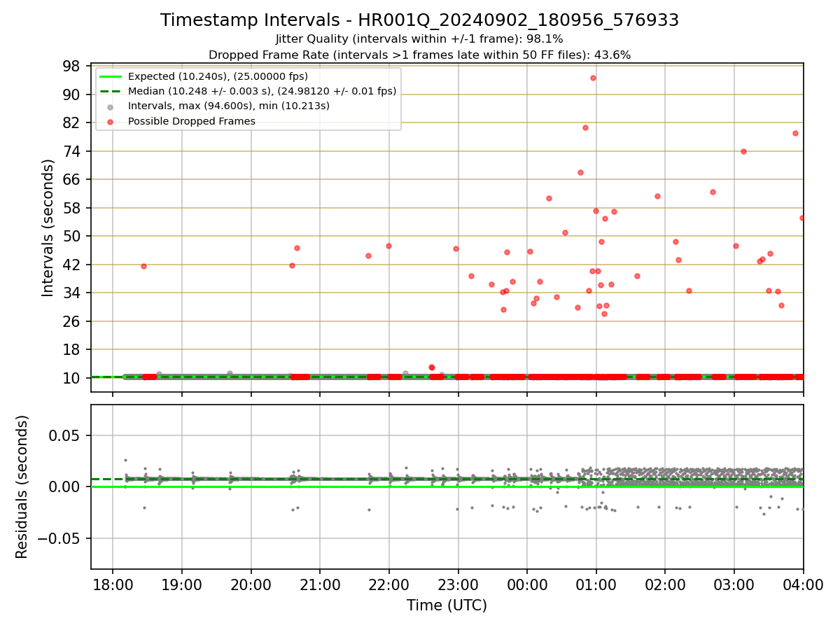Click the "Expected (10.240s), (25.00000 fps)" legend entry
The image size is (840, 630).
coord(218,76)
